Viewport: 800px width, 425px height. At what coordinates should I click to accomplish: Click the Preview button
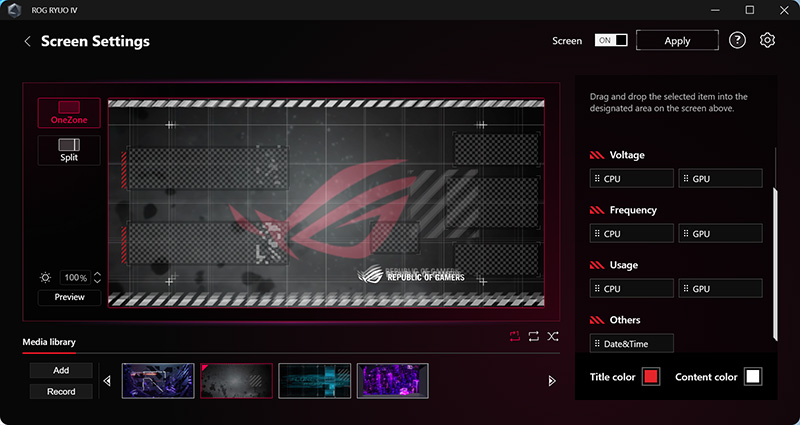[x=69, y=297]
